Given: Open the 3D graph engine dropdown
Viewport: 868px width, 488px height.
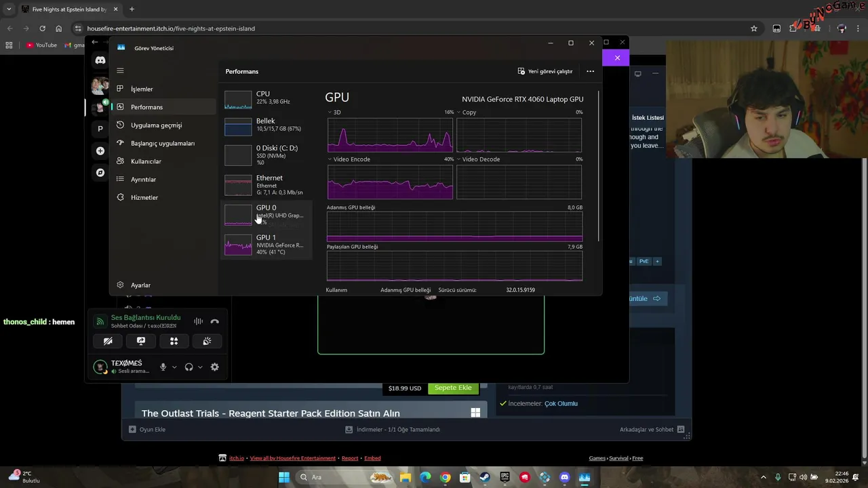Looking at the screenshot, I should pos(334,113).
